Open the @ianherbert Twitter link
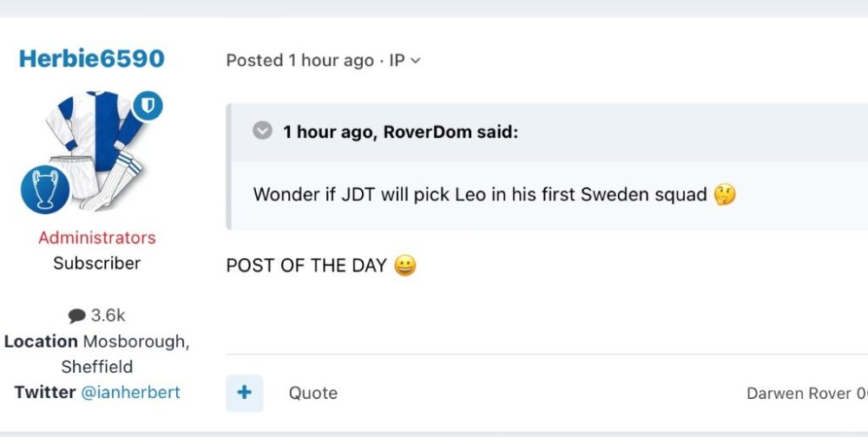Screen dimensions: 868x437 point(130,392)
